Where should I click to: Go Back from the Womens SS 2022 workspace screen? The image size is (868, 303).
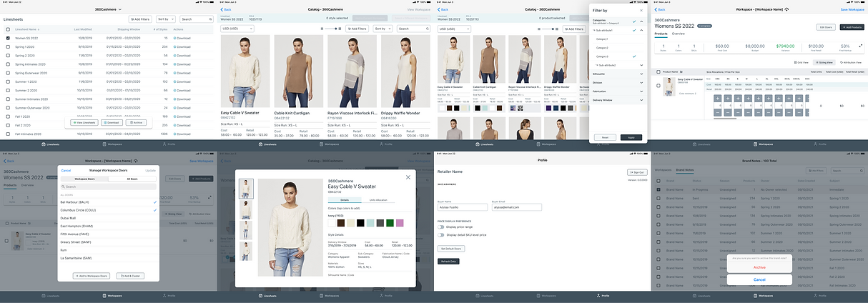point(659,9)
